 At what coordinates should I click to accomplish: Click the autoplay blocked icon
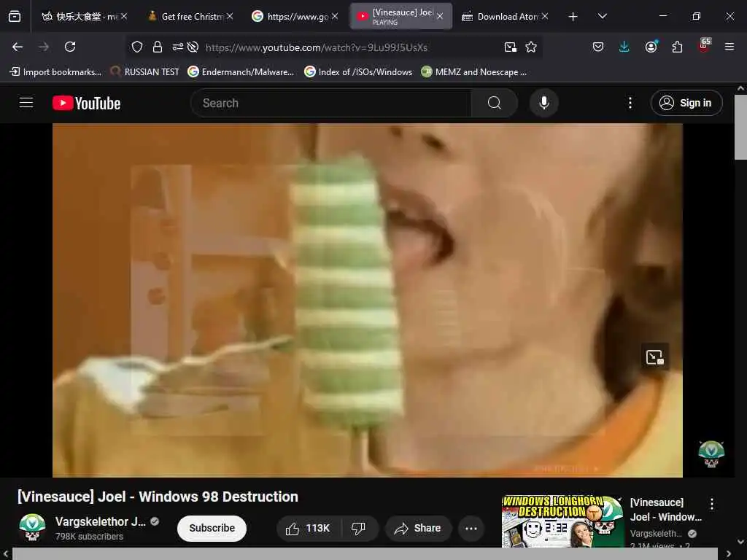tap(193, 47)
